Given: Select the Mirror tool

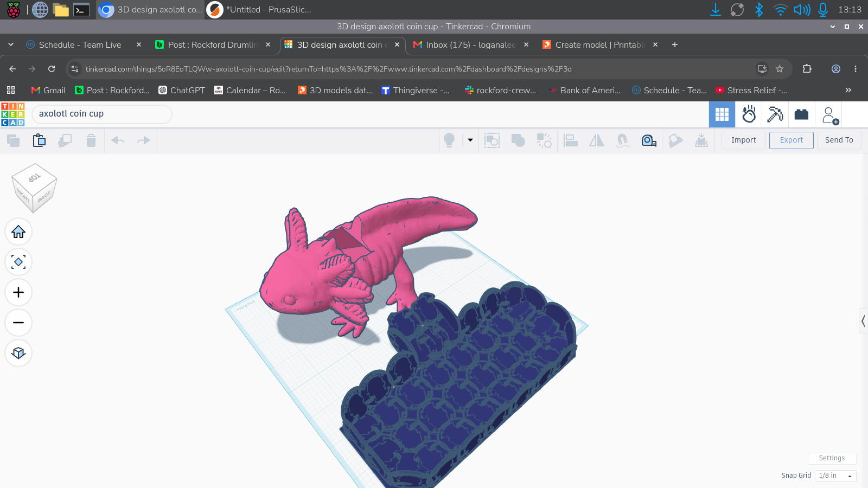Looking at the screenshot, I should point(597,141).
